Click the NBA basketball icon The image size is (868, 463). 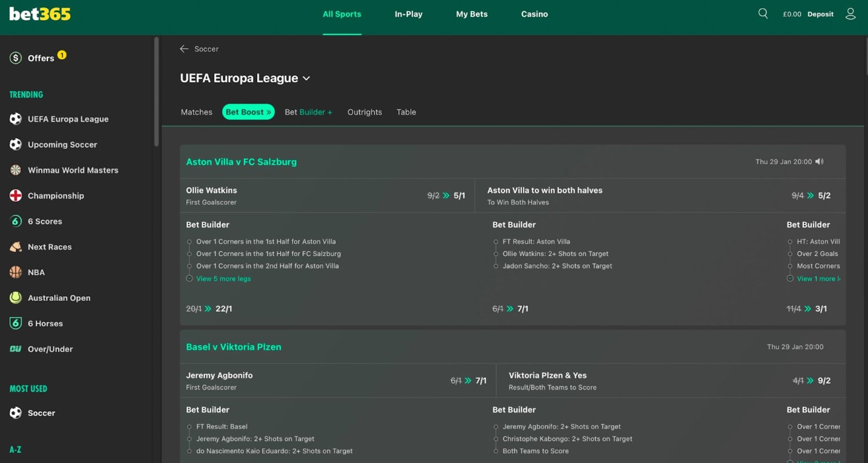coord(16,272)
